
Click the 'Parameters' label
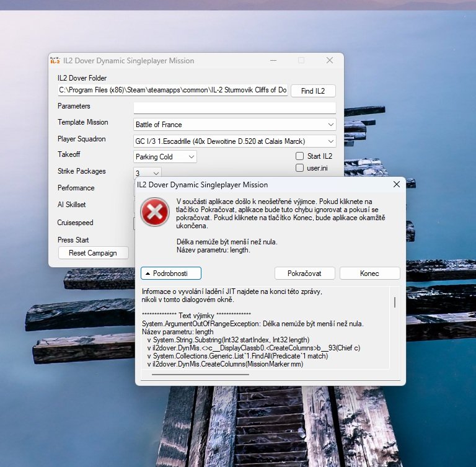(x=74, y=106)
